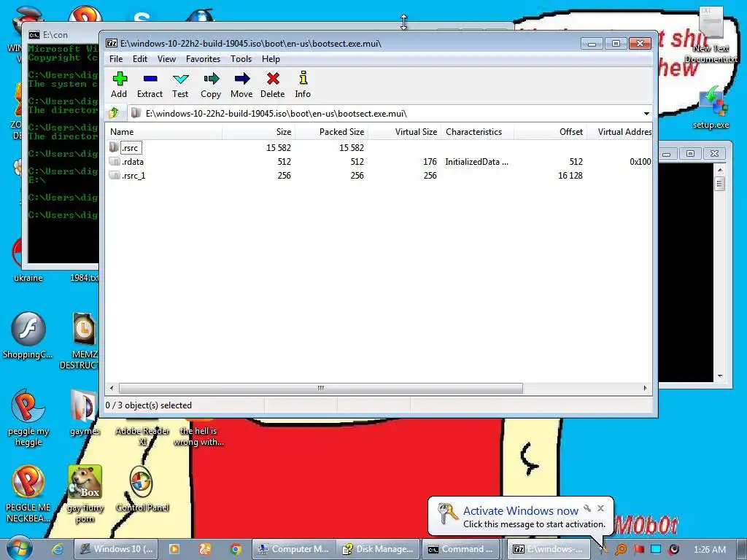Open the File menu
The width and height of the screenshot is (747, 560).
tap(116, 59)
